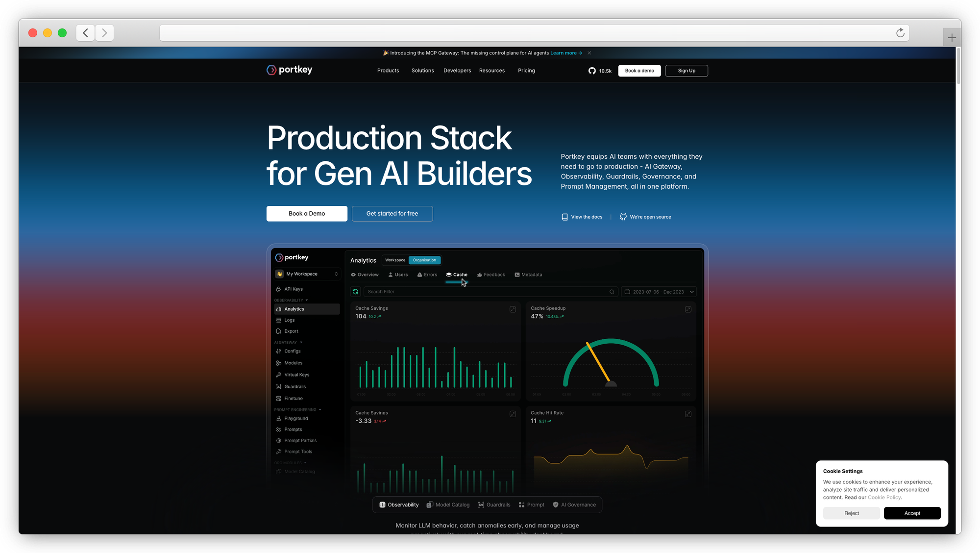The image size is (980, 553).
Task: Open the Products navigation menu
Action: point(388,71)
